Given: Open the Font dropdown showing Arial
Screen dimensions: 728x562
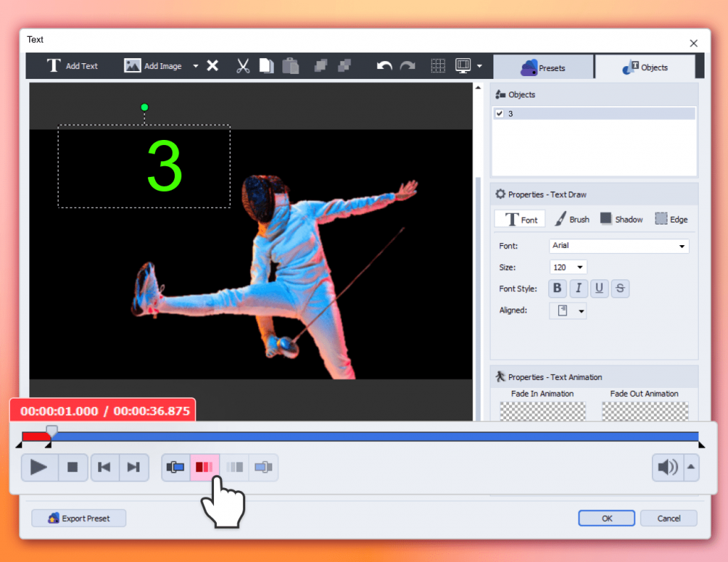Looking at the screenshot, I should click(619, 246).
